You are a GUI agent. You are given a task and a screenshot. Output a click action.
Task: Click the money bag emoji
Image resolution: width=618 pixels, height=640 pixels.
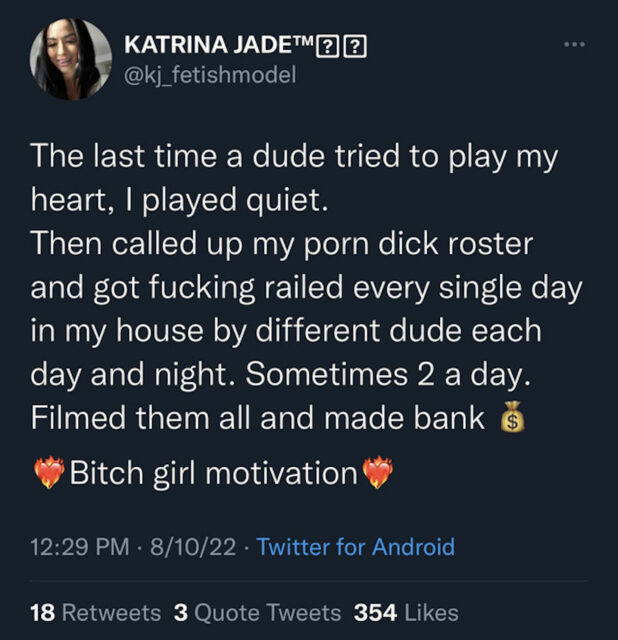click(512, 417)
